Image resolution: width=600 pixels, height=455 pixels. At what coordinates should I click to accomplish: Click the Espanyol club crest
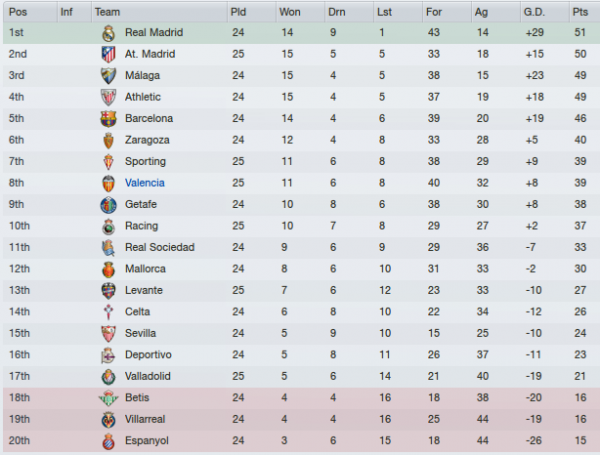(x=109, y=441)
